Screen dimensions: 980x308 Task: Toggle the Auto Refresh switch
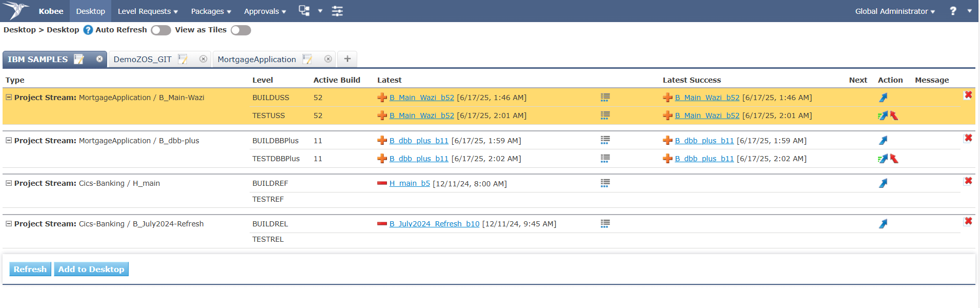(161, 30)
